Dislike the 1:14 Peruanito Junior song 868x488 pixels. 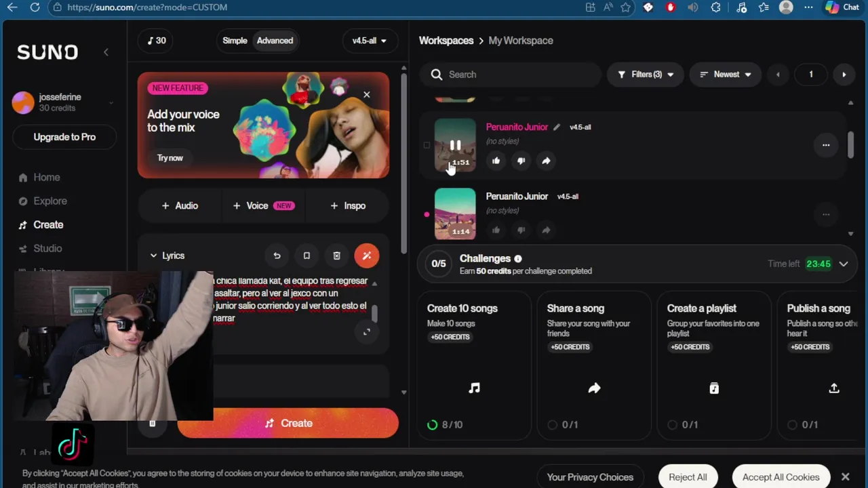pyautogui.click(x=521, y=230)
